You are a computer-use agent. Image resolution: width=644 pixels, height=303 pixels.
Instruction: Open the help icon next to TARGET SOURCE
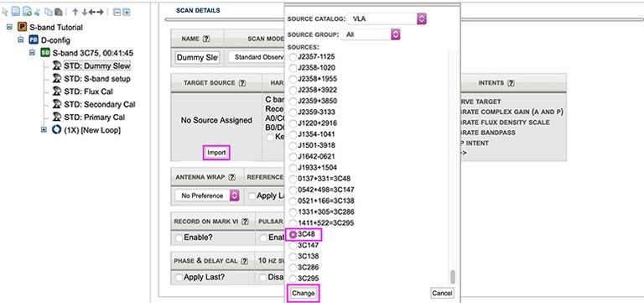[242, 83]
